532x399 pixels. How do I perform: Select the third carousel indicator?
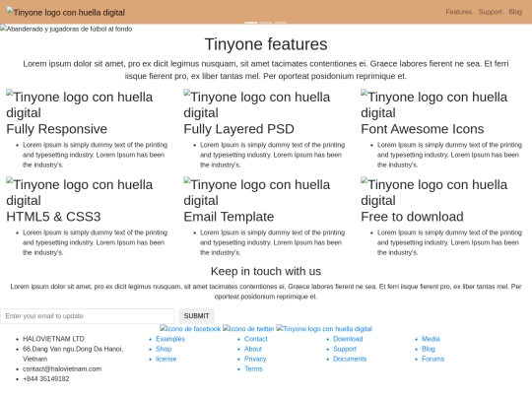tap(281, 23)
